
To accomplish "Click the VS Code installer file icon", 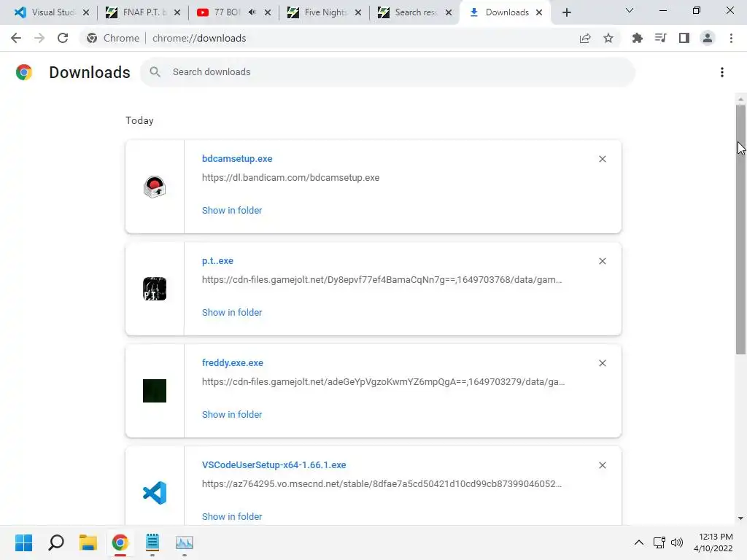I will pyautogui.click(x=155, y=493).
